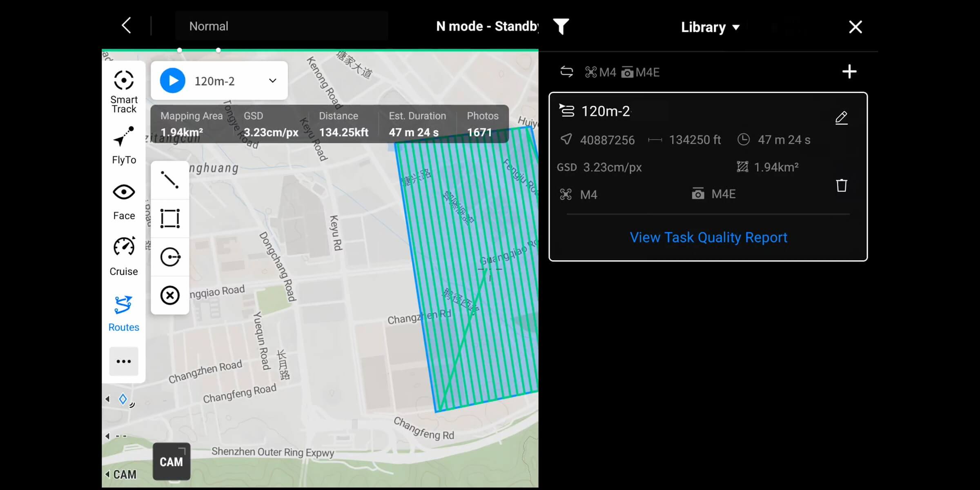Open the Routes panel
The image size is (980, 490).
click(x=124, y=313)
